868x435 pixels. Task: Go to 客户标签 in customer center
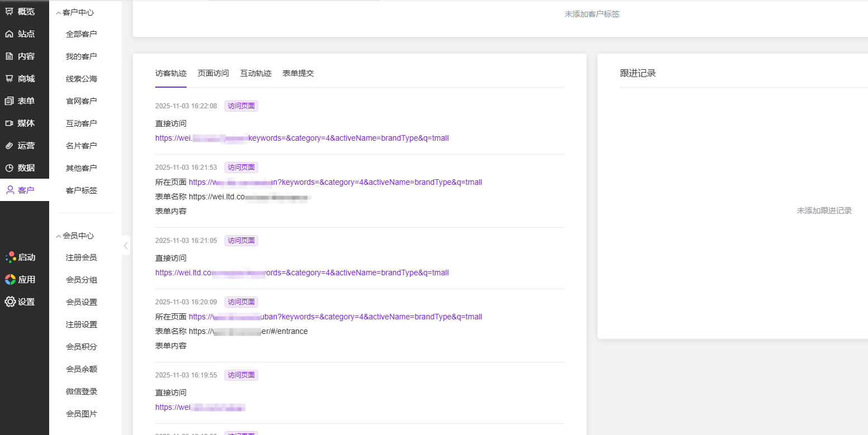[81, 190]
